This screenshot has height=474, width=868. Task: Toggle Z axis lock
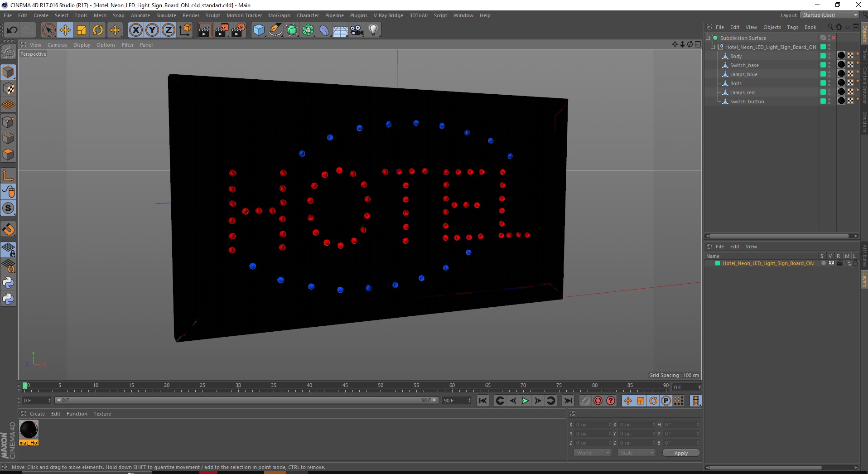pyautogui.click(x=169, y=30)
